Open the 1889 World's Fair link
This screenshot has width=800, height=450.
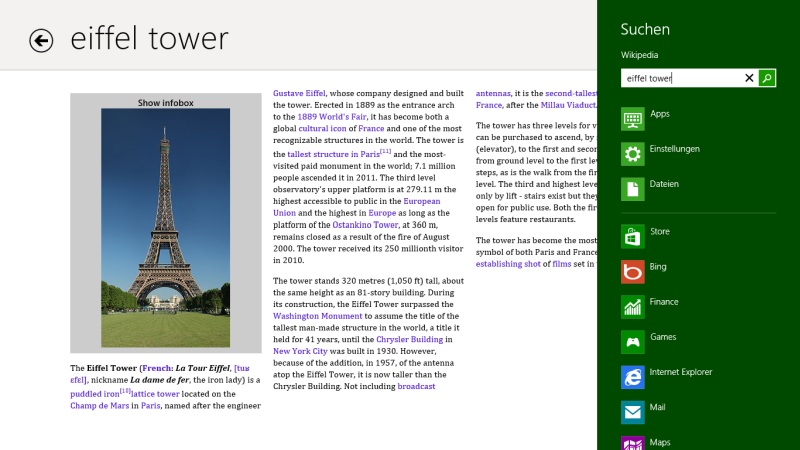[x=332, y=117]
